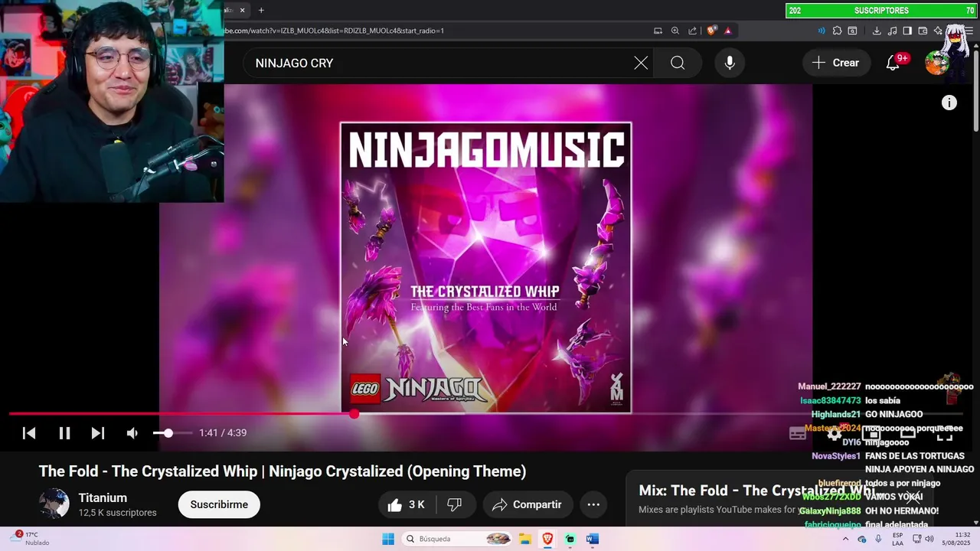Seek using the red progress bar scrubber

(354, 414)
